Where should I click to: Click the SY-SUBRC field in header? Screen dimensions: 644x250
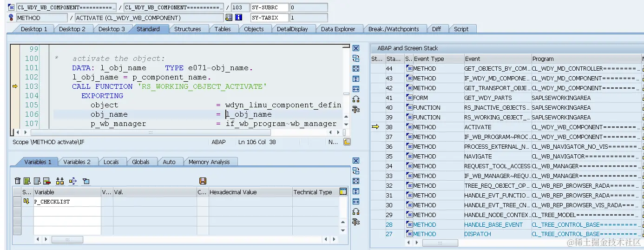click(x=269, y=7)
